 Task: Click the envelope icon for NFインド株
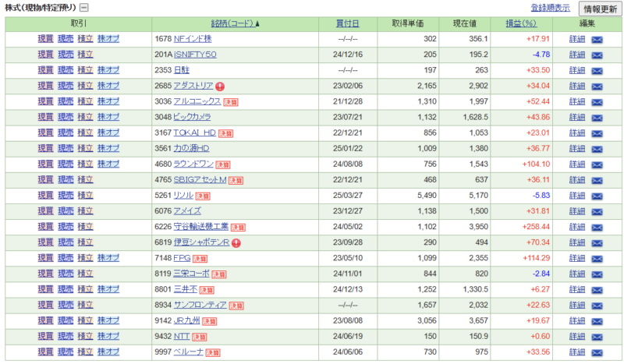pos(597,40)
